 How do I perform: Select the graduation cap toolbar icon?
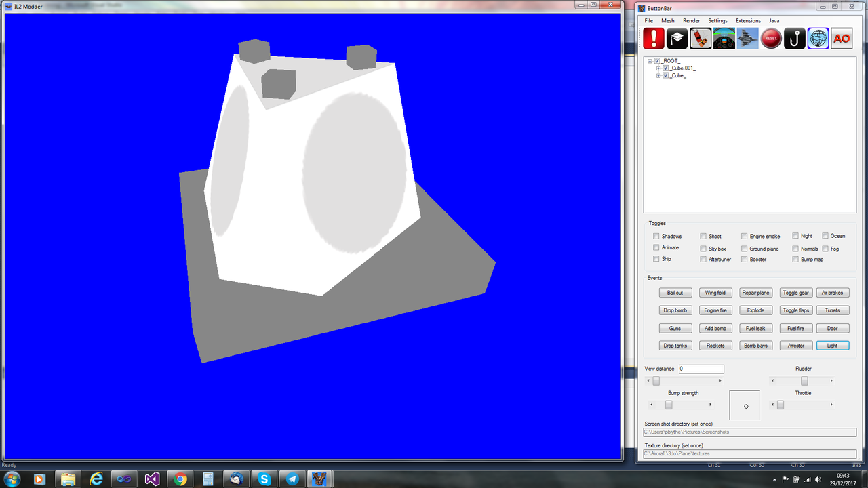pos(677,38)
